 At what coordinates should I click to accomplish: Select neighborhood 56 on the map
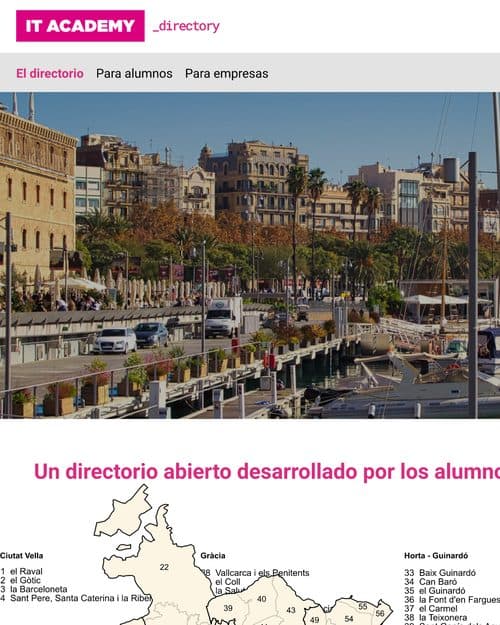[x=380, y=613]
